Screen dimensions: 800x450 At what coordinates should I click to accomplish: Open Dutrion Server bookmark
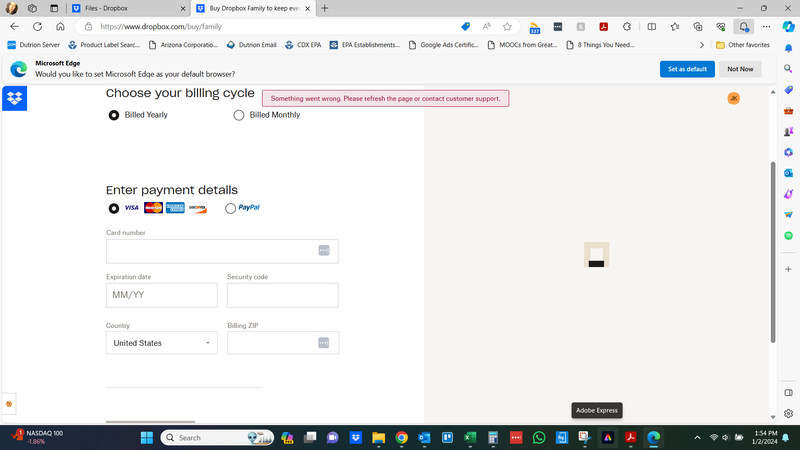click(x=34, y=45)
